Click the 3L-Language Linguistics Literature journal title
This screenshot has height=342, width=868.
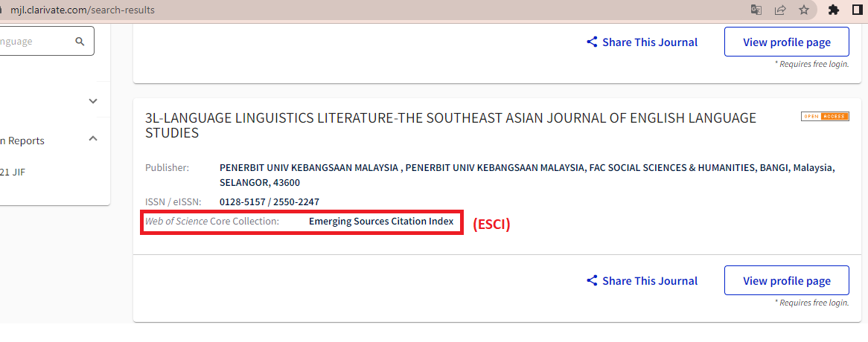[450, 126]
